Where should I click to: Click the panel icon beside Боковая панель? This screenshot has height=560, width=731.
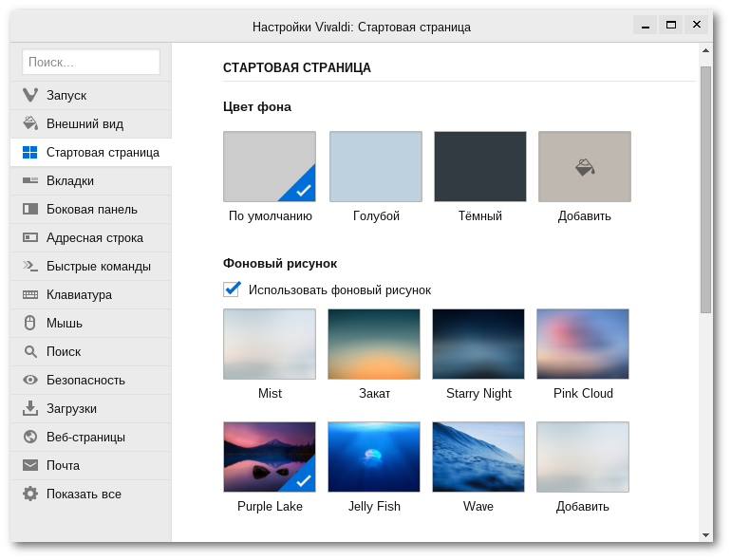click(30, 209)
